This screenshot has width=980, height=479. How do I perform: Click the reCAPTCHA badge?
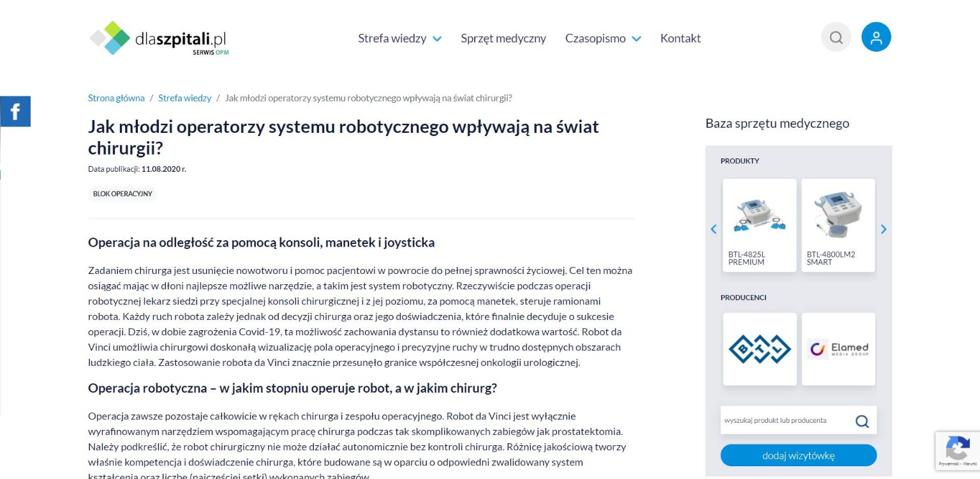[x=957, y=452]
